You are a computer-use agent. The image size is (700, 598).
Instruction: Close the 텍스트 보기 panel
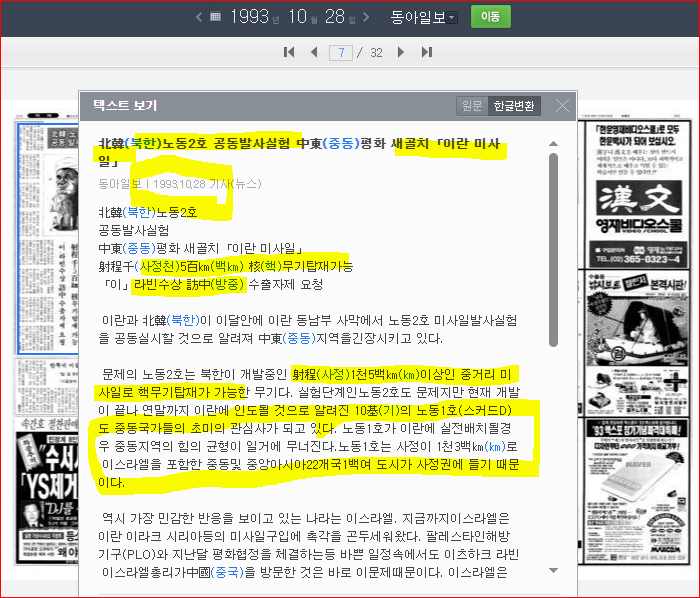click(562, 106)
